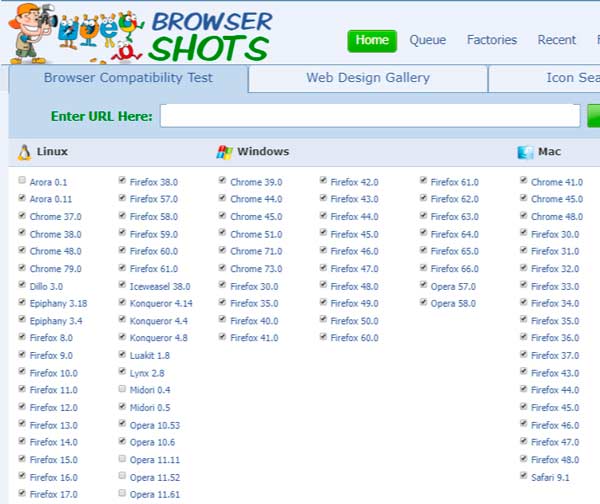Open the Firefox 17.0 link
Screen dimensions: 600x504
(x=54, y=494)
